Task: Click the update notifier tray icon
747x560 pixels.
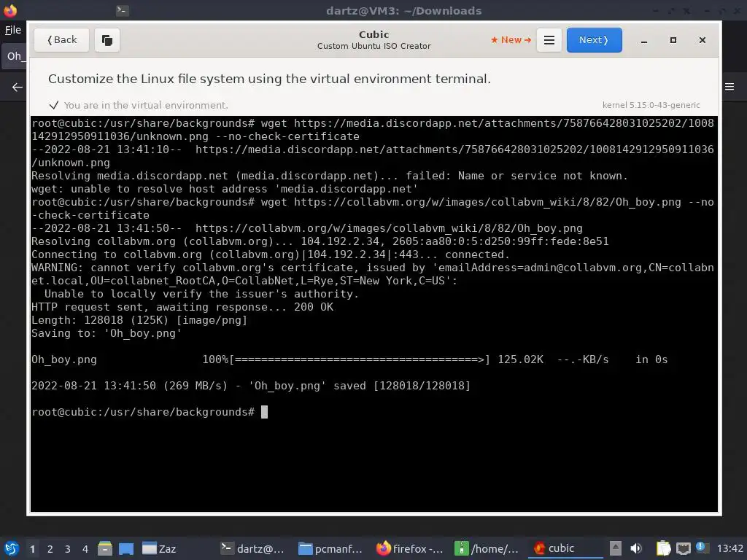Action: 701,547
